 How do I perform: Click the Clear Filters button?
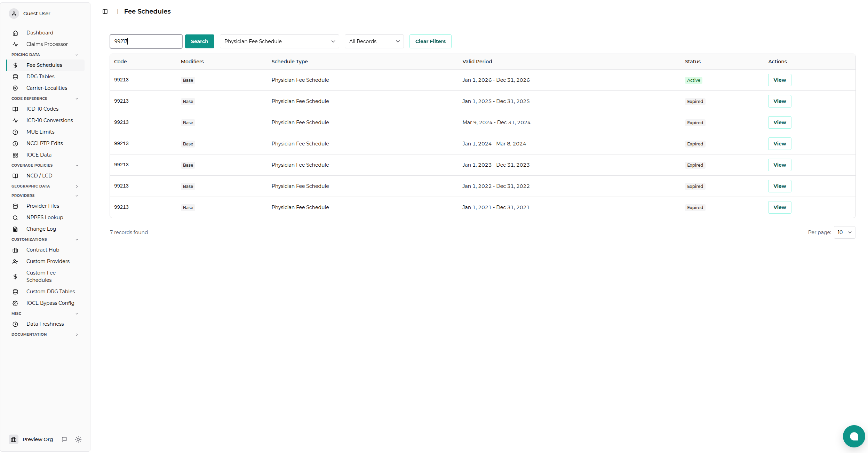430,41
